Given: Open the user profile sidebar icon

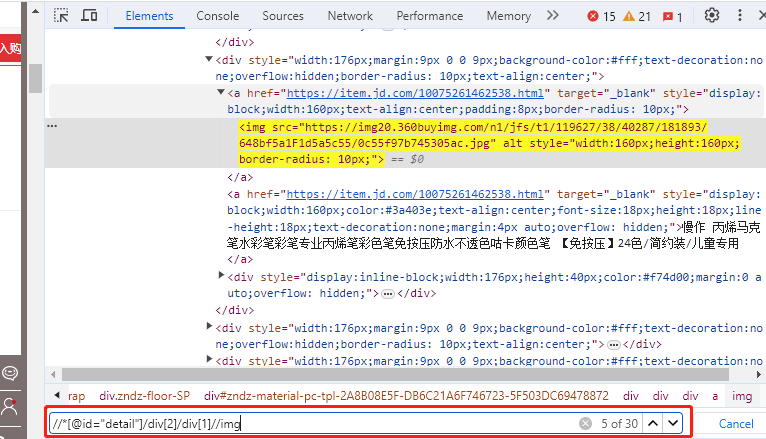Looking at the screenshot, I should pyautogui.click(x=10, y=406).
